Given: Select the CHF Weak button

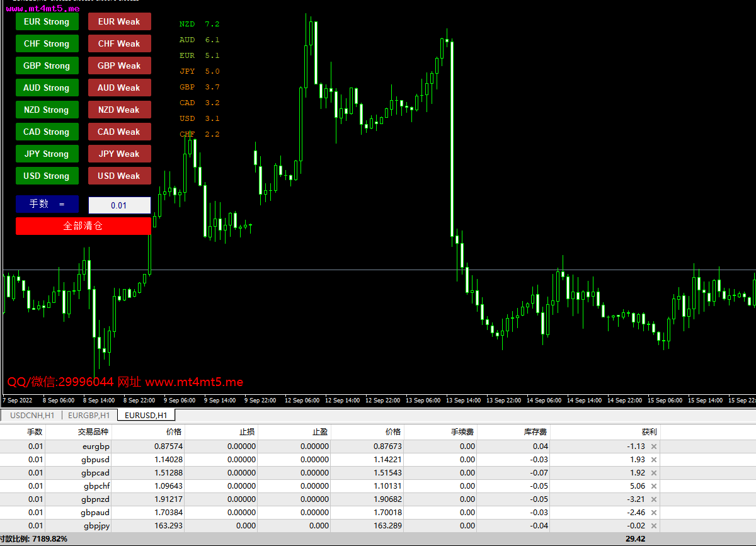Looking at the screenshot, I should click(120, 43).
